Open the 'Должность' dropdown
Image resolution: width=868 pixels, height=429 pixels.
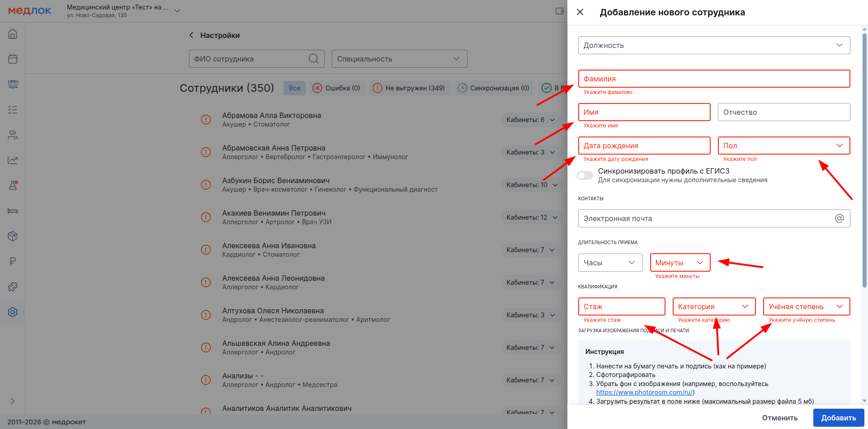[713, 45]
